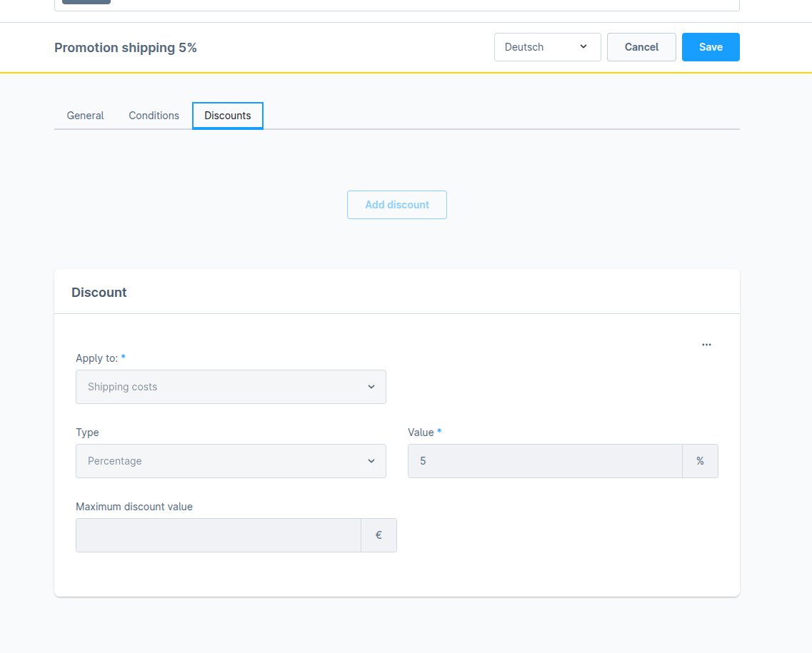Focus the Value input containing 5

click(x=544, y=461)
